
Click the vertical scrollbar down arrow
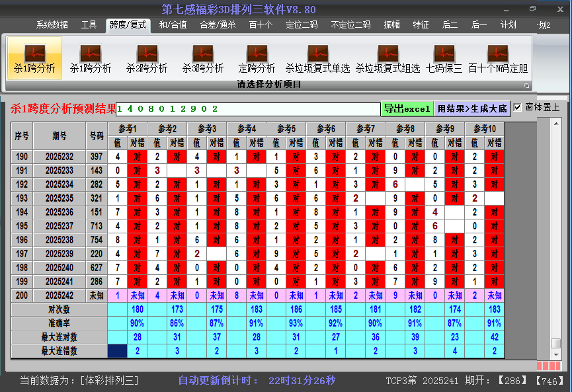pyautogui.click(x=556, y=354)
